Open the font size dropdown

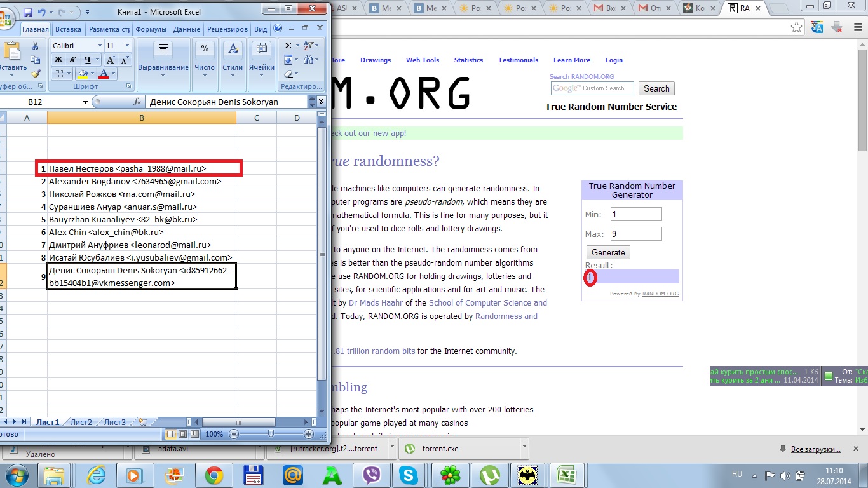pyautogui.click(x=128, y=46)
